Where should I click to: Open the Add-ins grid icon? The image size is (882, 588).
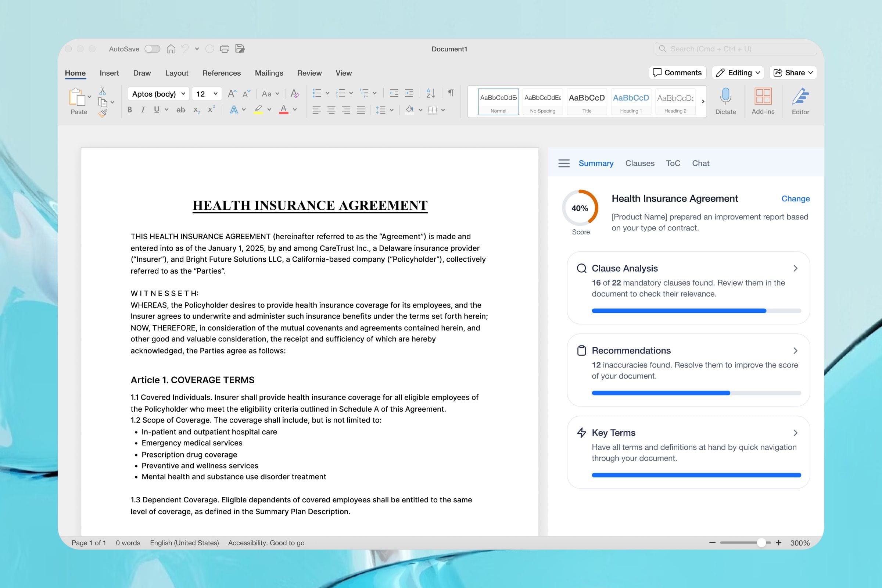tap(763, 97)
